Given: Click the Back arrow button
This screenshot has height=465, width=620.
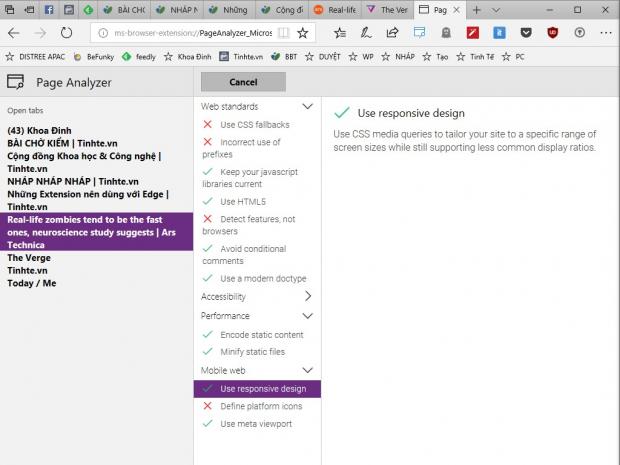Looking at the screenshot, I should pyautogui.click(x=14, y=32).
